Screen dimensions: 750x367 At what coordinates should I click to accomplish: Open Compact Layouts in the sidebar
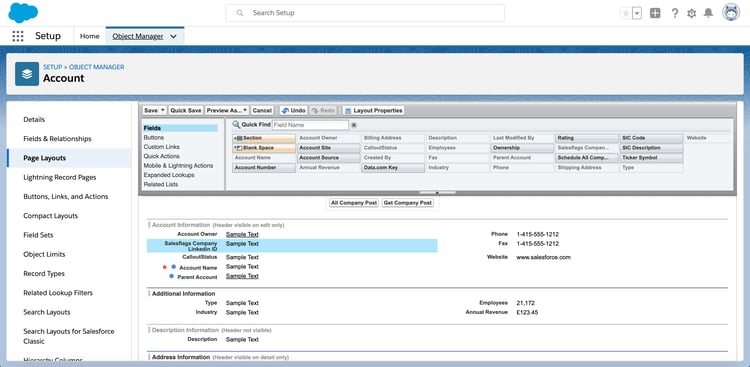50,216
